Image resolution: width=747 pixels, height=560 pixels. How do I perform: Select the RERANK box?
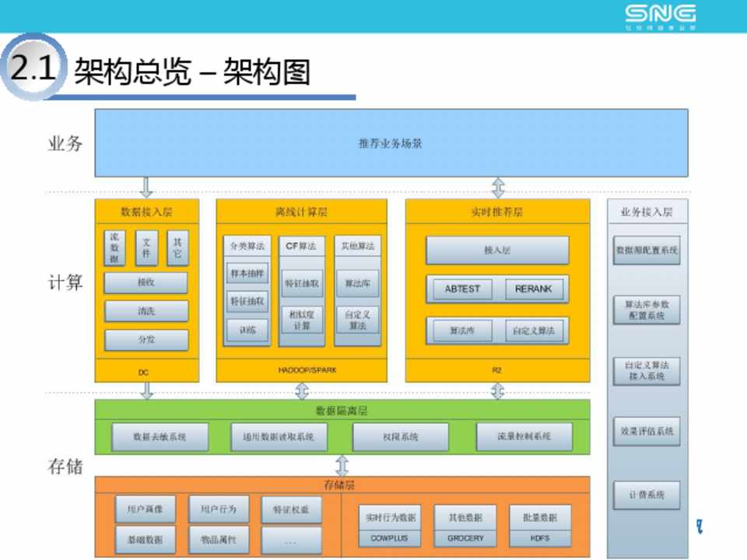[533, 289]
